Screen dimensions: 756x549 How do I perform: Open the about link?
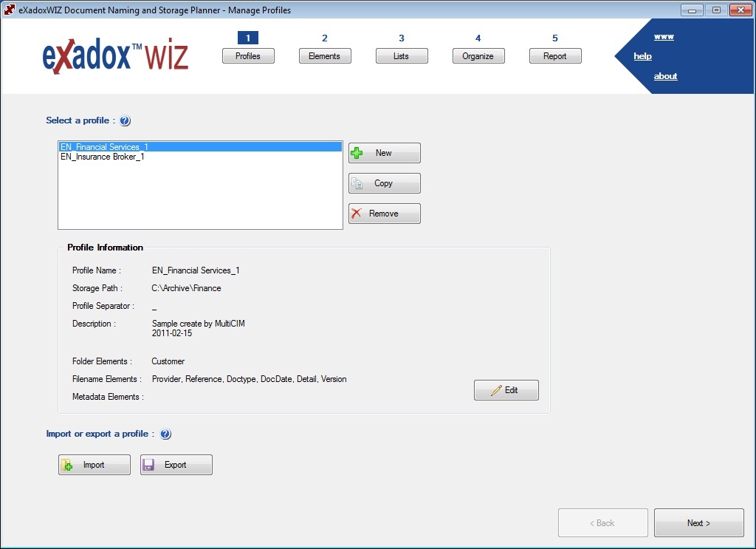click(x=665, y=76)
